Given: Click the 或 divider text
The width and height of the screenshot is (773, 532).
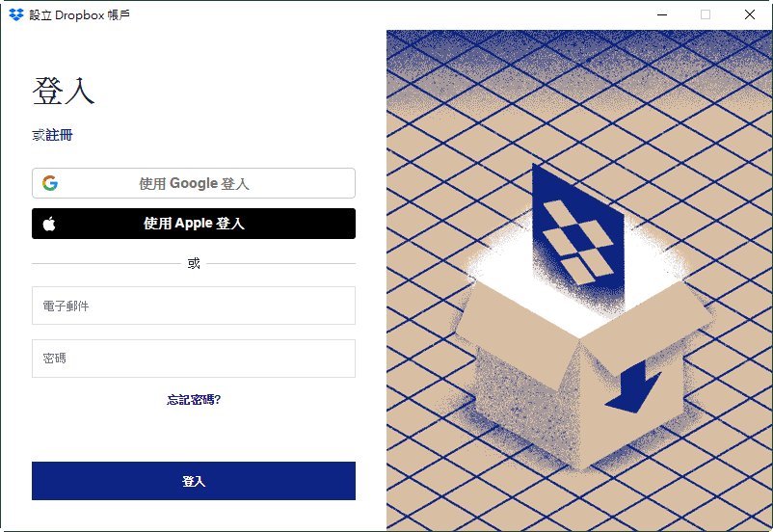Looking at the screenshot, I should [x=194, y=264].
